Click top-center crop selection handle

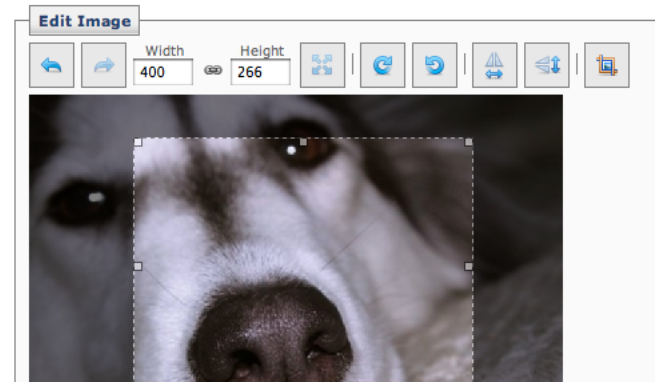[x=303, y=143]
